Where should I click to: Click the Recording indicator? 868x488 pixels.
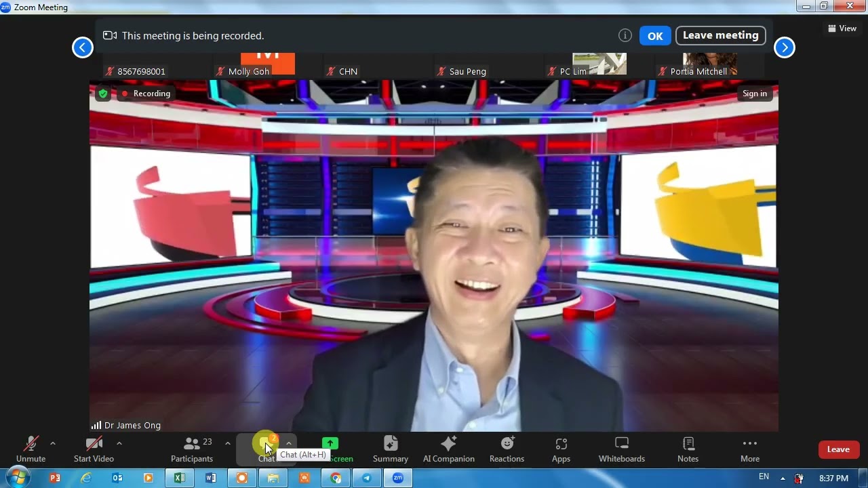click(146, 94)
